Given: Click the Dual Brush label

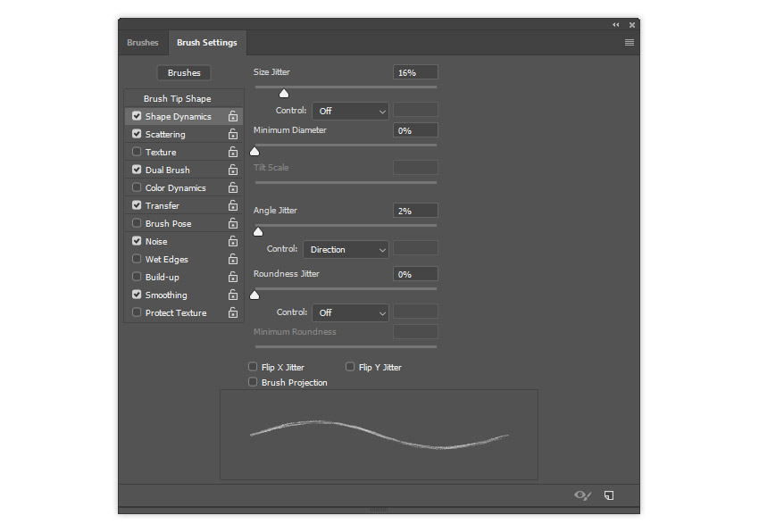Looking at the screenshot, I should (168, 170).
